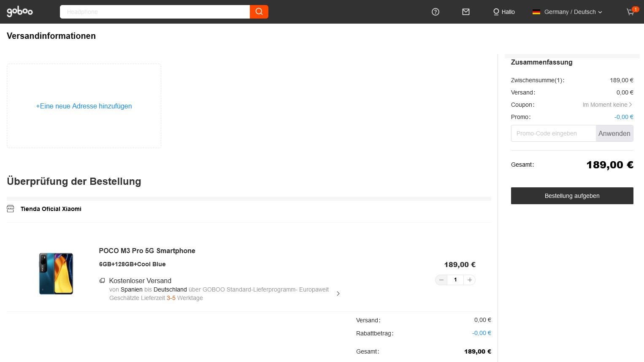This screenshot has height=362, width=644.
Task: Open the POCO M3 Pro 5G Smartphone title
Action: tap(147, 251)
